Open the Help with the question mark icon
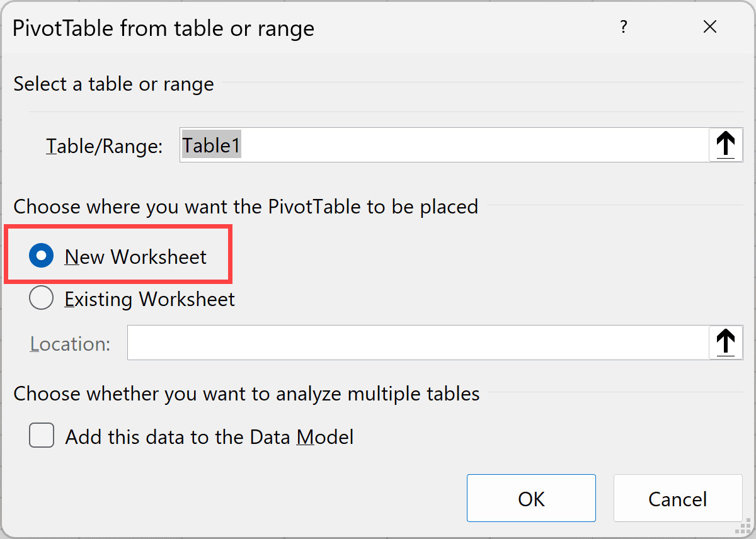756x539 pixels. coord(624,27)
